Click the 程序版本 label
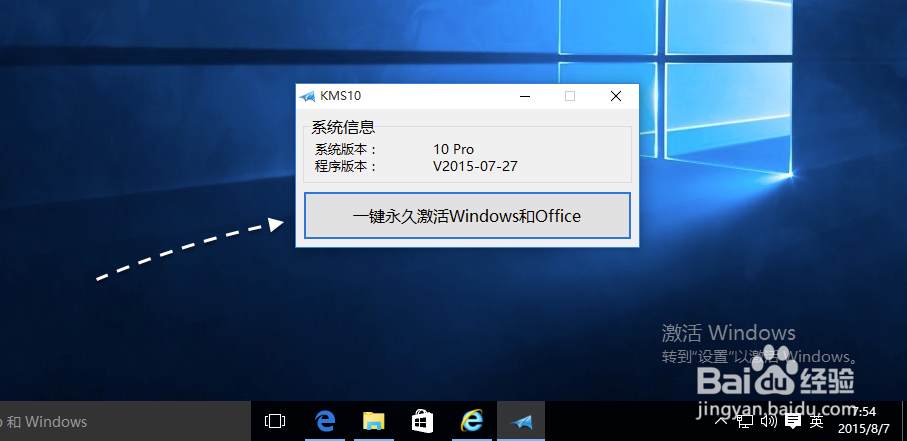The width and height of the screenshot is (907, 441). (x=346, y=167)
